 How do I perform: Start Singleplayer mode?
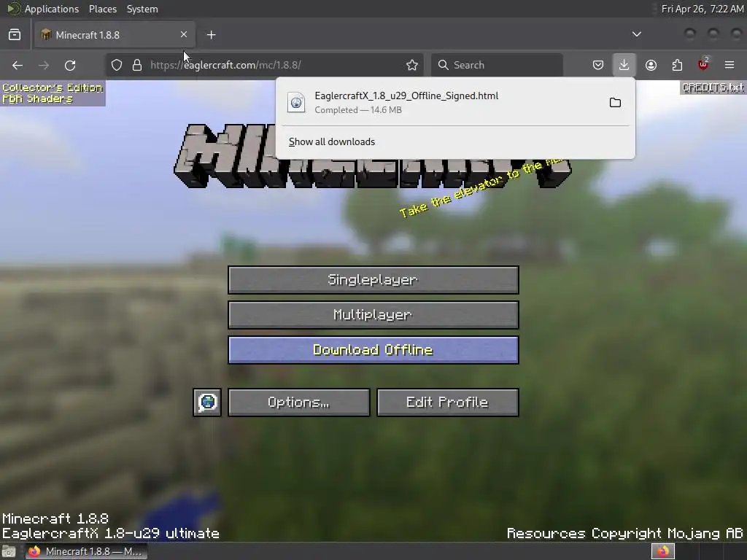coord(373,280)
